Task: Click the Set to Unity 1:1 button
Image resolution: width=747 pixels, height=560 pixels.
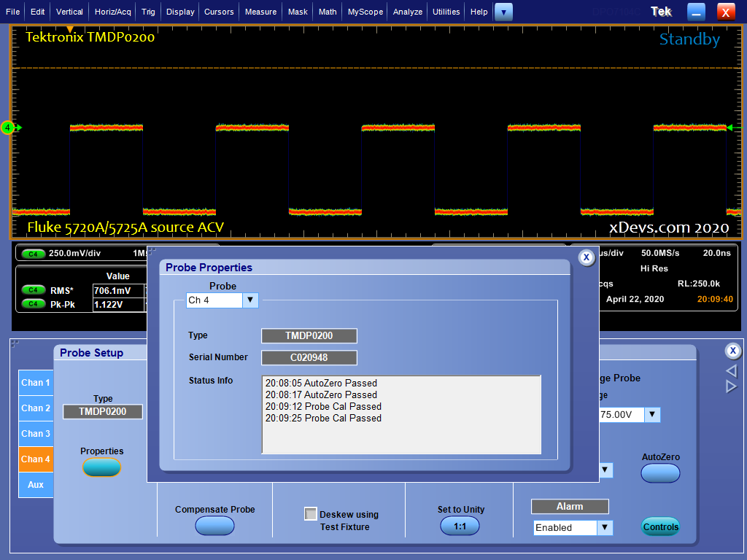Action: pyautogui.click(x=460, y=526)
